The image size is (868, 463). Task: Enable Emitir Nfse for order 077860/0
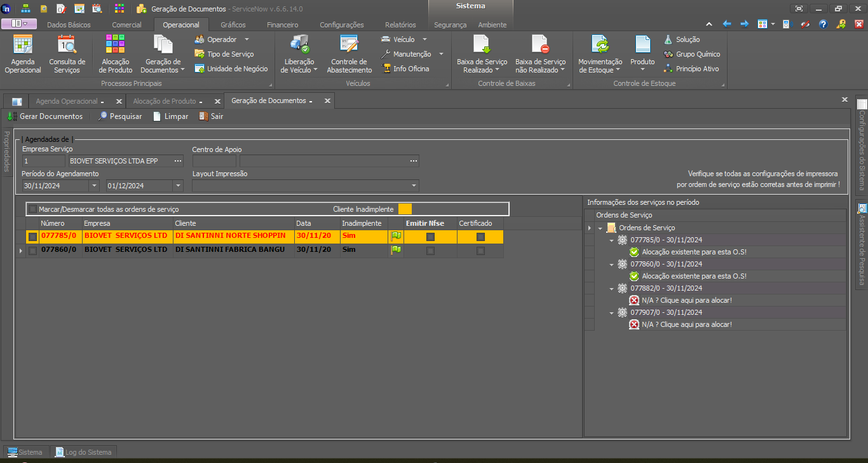[431, 251]
